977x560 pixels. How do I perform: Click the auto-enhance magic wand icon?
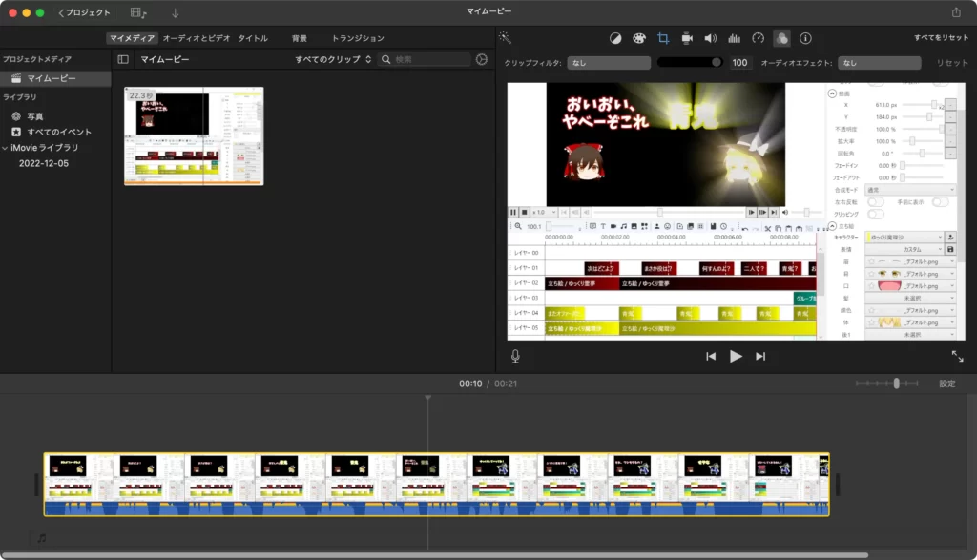click(506, 38)
